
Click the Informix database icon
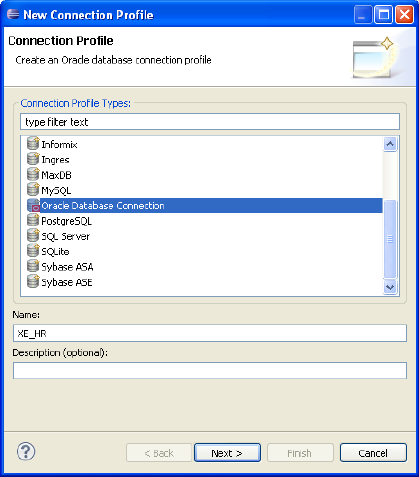33,144
